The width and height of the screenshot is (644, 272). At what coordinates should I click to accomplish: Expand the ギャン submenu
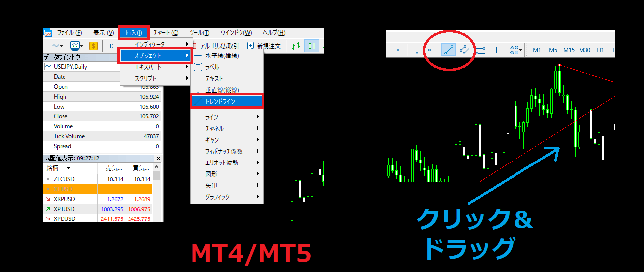227,140
